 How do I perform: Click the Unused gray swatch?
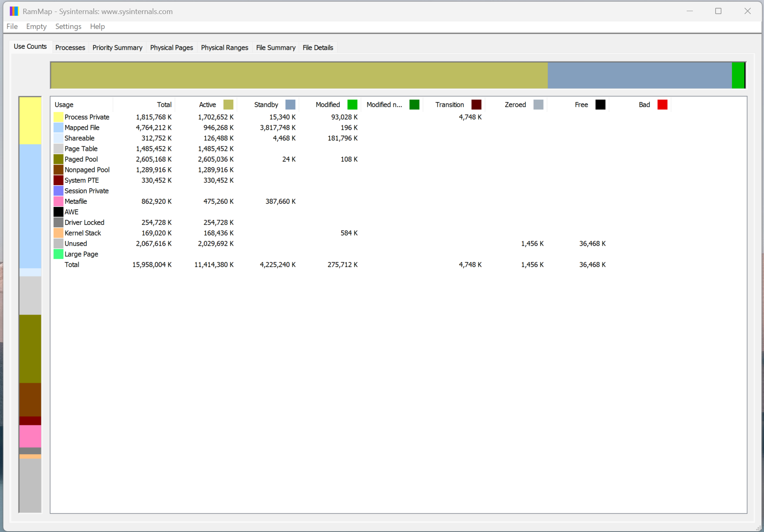(58, 243)
